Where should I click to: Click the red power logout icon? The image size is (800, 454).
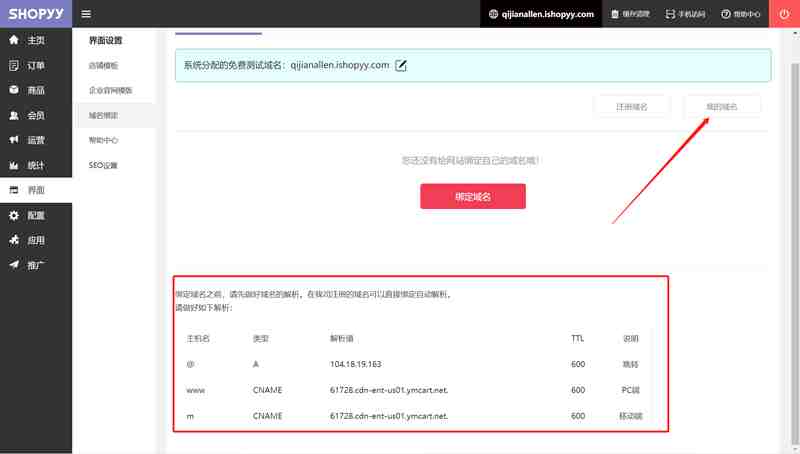[x=784, y=14]
